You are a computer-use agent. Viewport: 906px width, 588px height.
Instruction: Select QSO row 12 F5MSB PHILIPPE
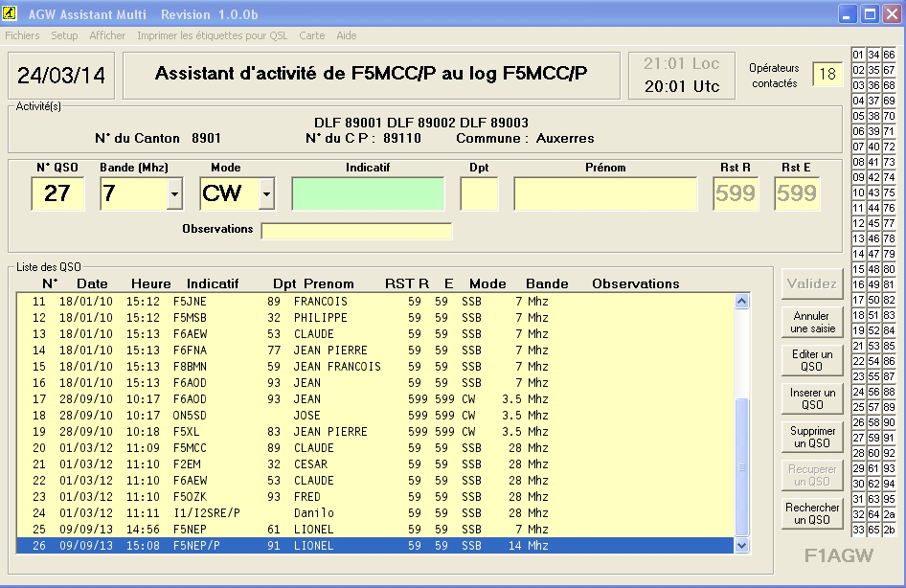pos(375,318)
